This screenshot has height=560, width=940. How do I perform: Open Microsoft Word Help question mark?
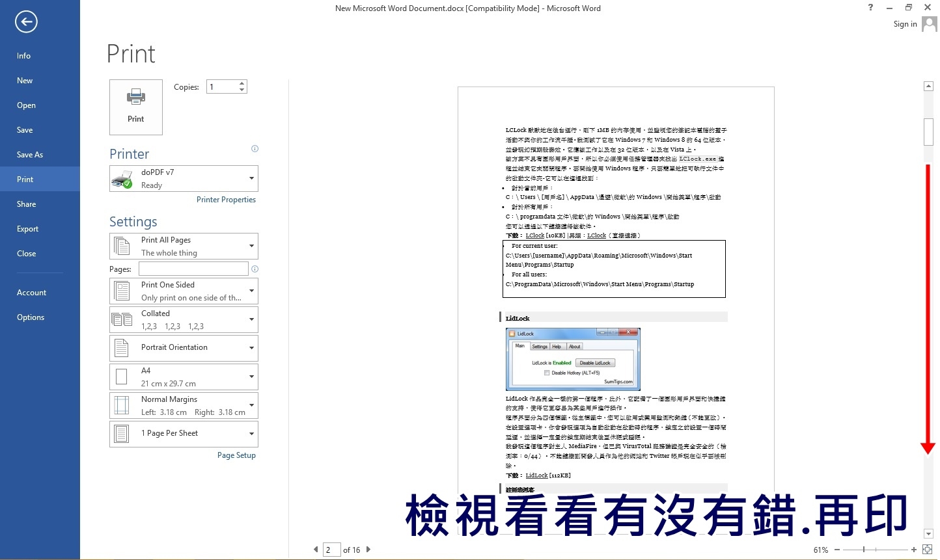870,7
